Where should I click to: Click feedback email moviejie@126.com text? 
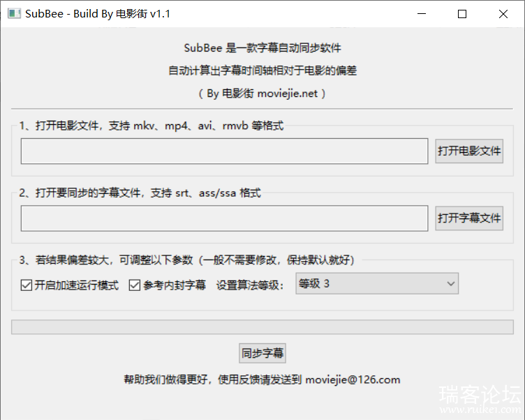(353, 380)
